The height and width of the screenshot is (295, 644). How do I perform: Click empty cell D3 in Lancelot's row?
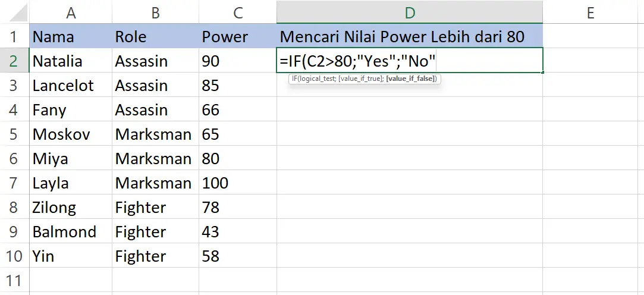pos(410,86)
